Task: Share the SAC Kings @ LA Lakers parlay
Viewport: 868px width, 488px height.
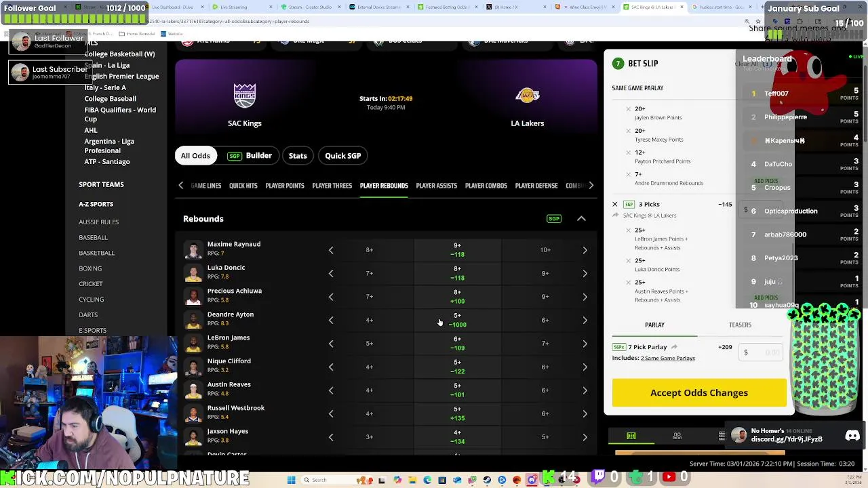Action: click(x=616, y=215)
